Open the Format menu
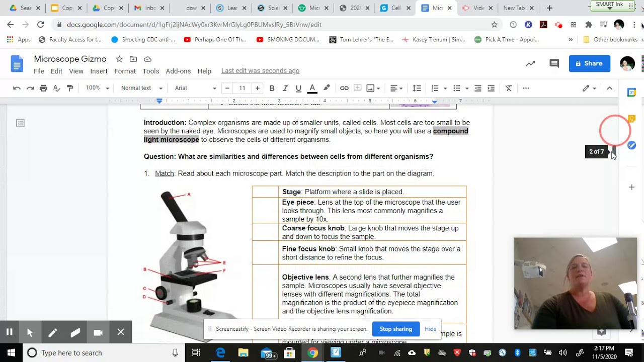 (x=125, y=71)
